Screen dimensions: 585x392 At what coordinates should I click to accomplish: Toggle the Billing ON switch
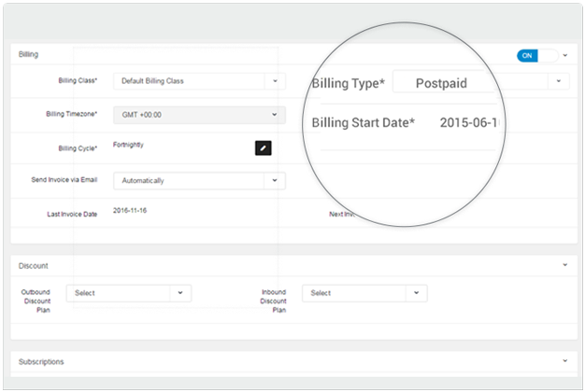click(x=536, y=56)
